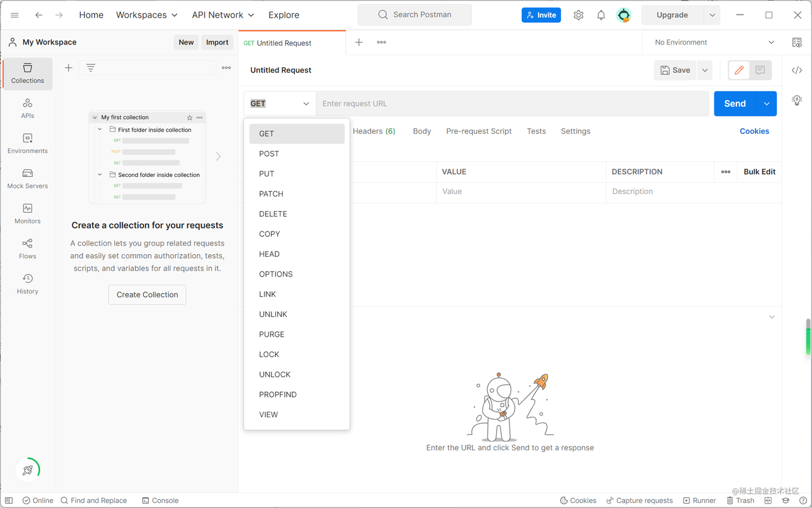Choose VIEW in method dropdown
This screenshot has width=812, height=508.
point(297,415)
